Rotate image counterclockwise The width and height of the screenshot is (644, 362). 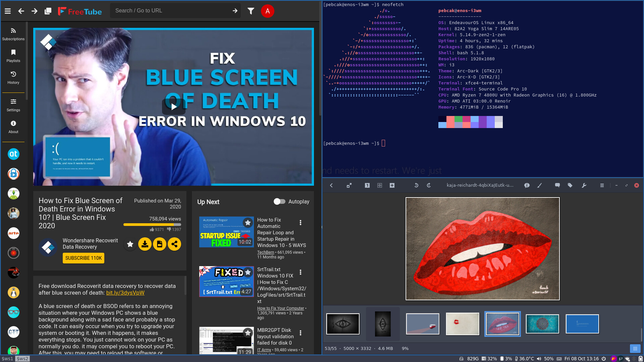416,185
